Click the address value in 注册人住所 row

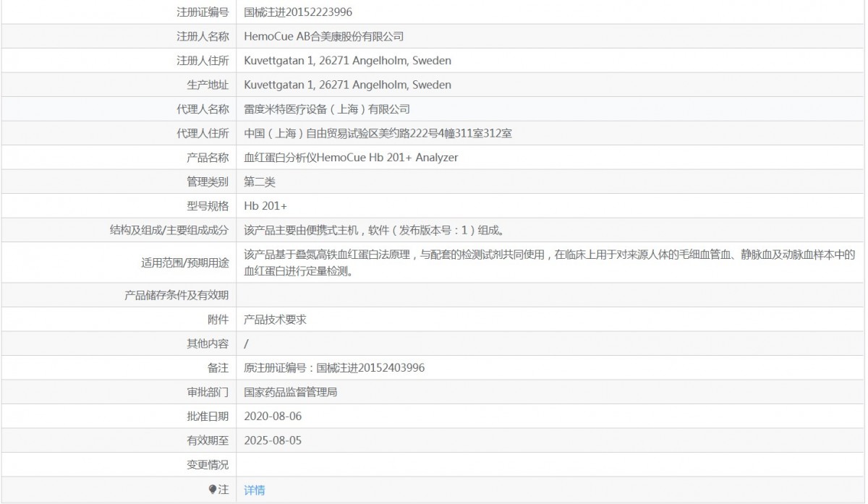[x=348, y=61]
